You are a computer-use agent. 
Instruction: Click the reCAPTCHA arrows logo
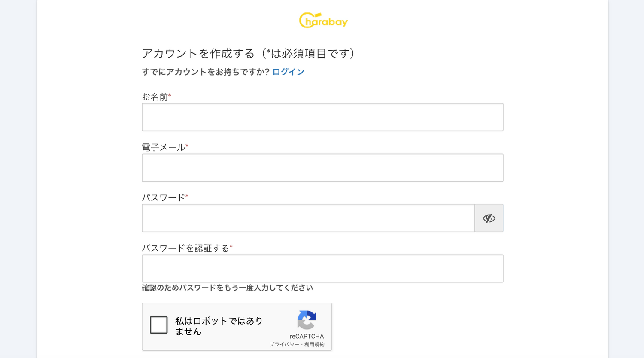307,320
